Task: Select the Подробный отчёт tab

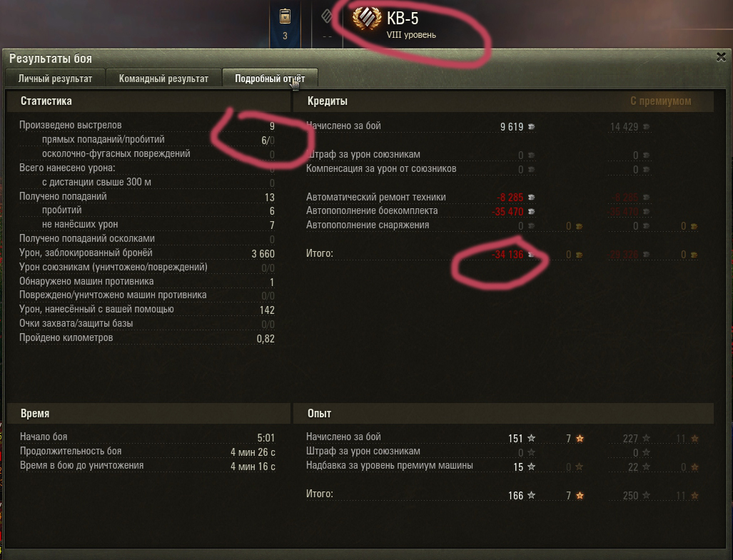Action: point(270,78)
